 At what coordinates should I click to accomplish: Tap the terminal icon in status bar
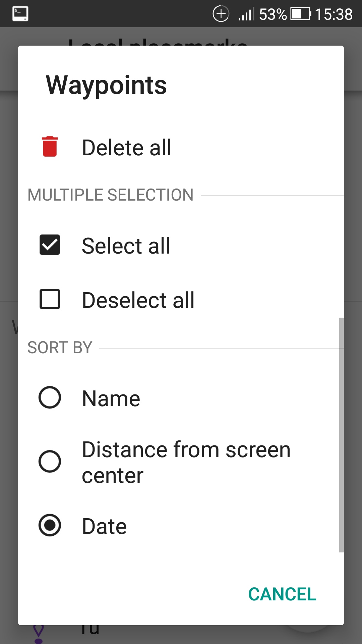tap(20, 14)
